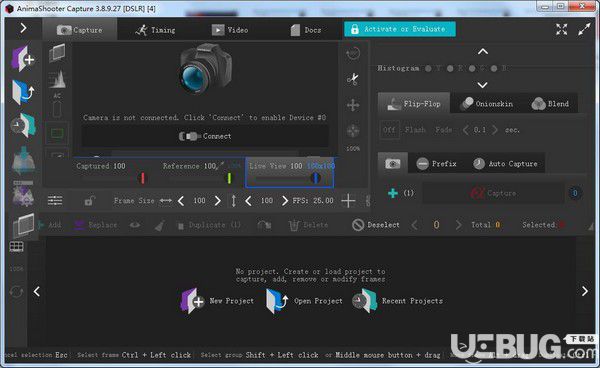This screenshot has width=600, height=368.
Task: Go to the previous frame number
Action: pyautogui.click(x=414, y=225)
